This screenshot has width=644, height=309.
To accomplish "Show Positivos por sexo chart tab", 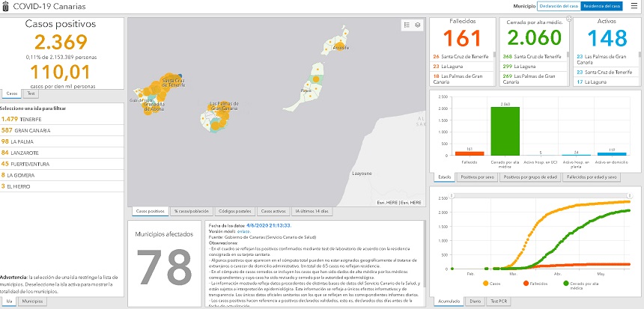I will click(x=477, y=177).
